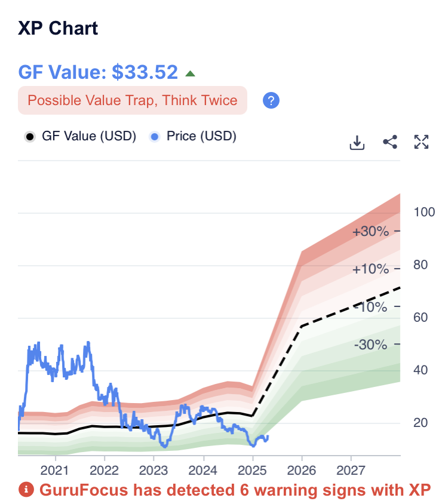Open the 6 warning signs with XP link

(234, 490)
